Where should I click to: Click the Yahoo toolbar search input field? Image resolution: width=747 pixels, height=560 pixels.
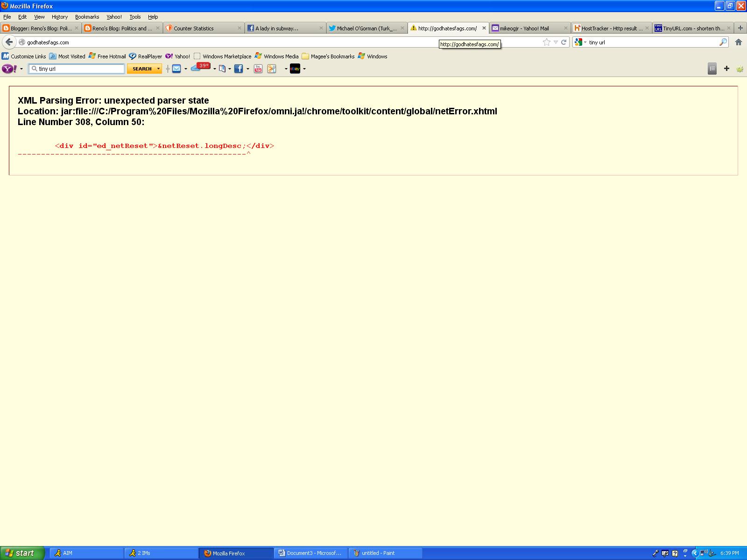pyautogui.click(x=77, y=69)
